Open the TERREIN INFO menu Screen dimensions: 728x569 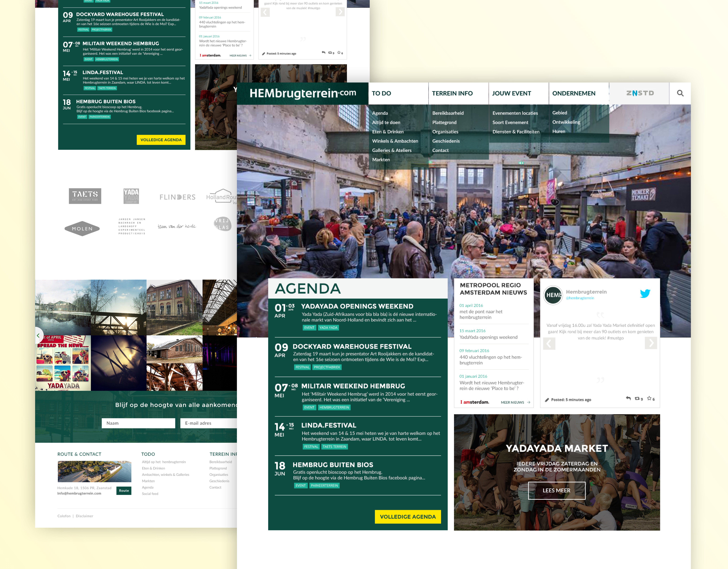coord(459,93)
